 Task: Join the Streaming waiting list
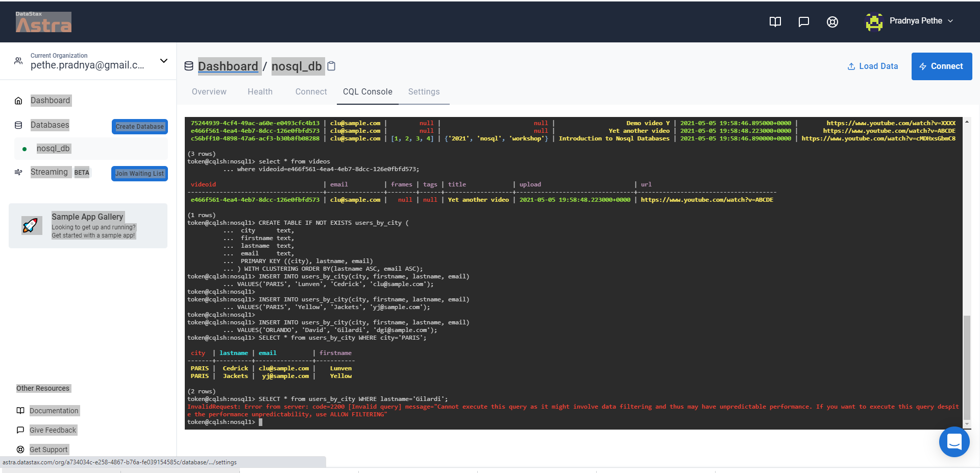point(139,173)
